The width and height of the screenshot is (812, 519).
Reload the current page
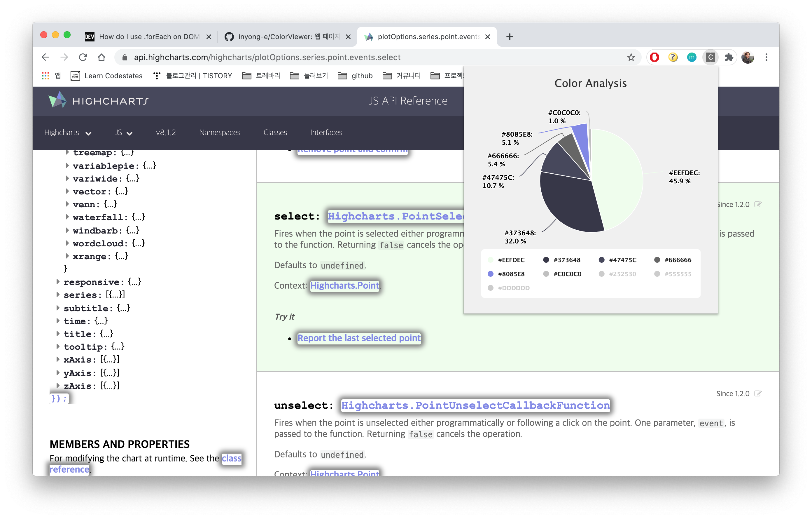tap(83, 58)
